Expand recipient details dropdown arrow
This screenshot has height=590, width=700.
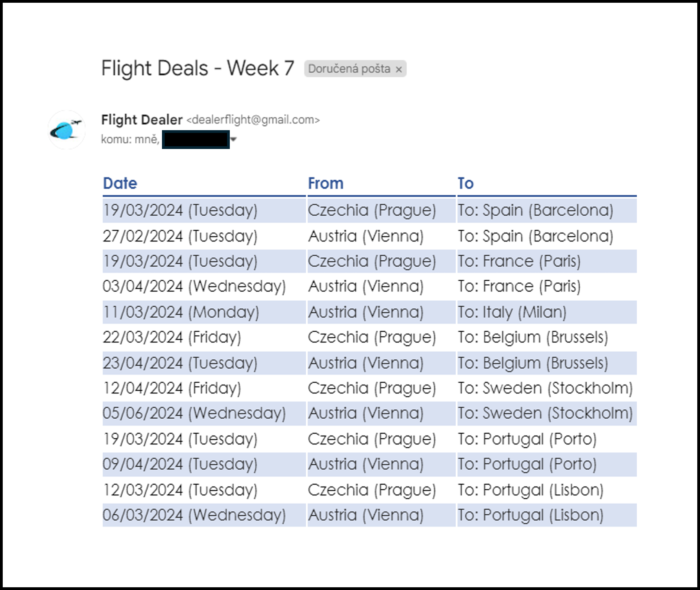tap(233, 139)
